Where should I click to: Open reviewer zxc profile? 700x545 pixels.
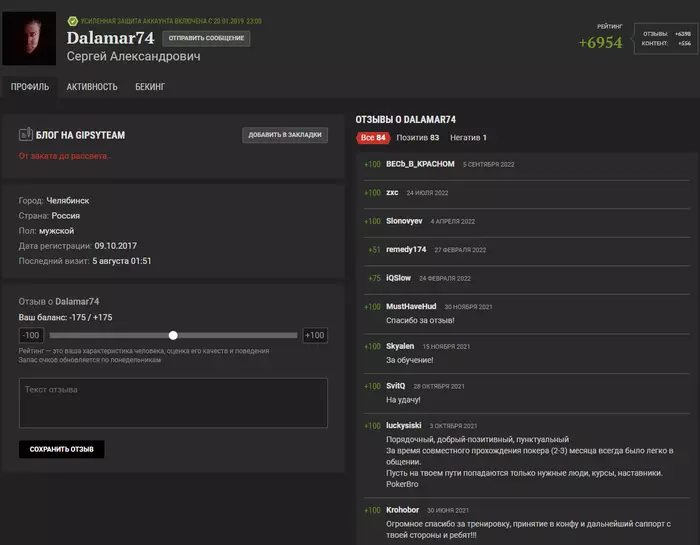click(392, 192)
